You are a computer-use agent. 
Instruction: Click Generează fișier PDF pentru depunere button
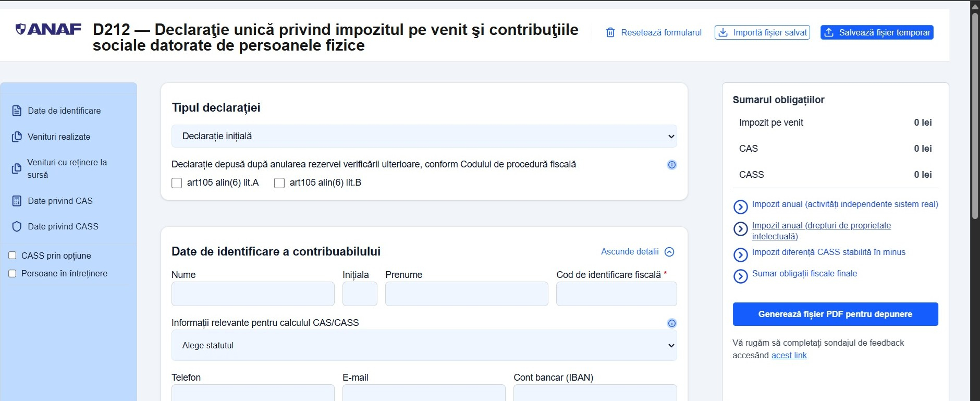pos(835,314)
